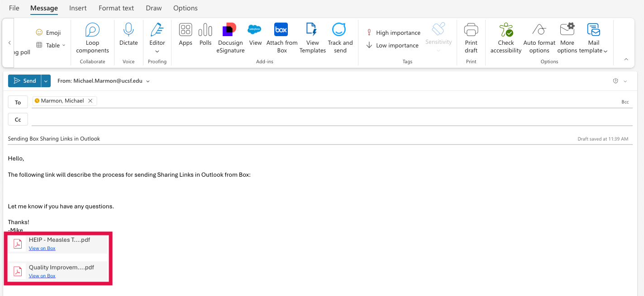Click the Cc button
The image size is (644, 296).
click(18, 120)
